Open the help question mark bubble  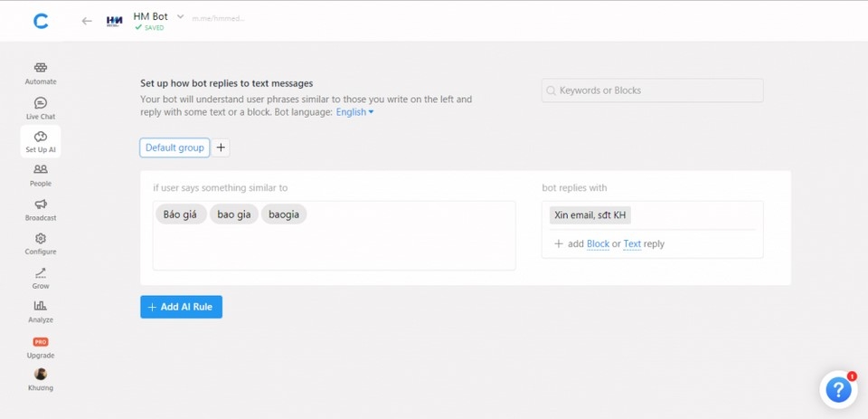point(838,390)
